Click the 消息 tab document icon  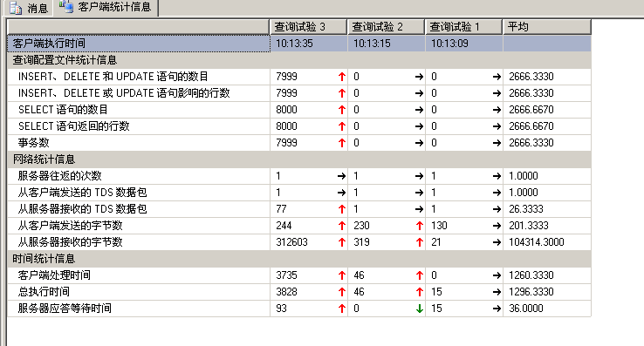point(15,8)
